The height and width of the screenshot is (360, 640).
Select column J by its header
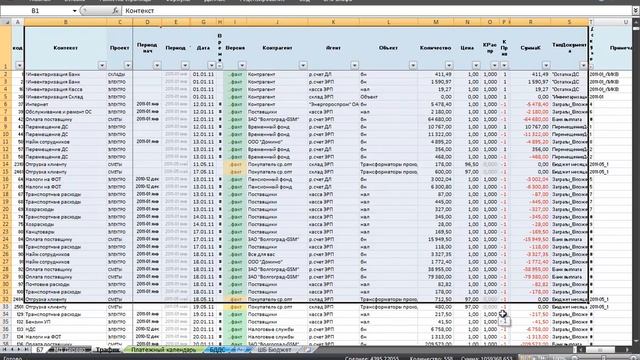[277, 22]
